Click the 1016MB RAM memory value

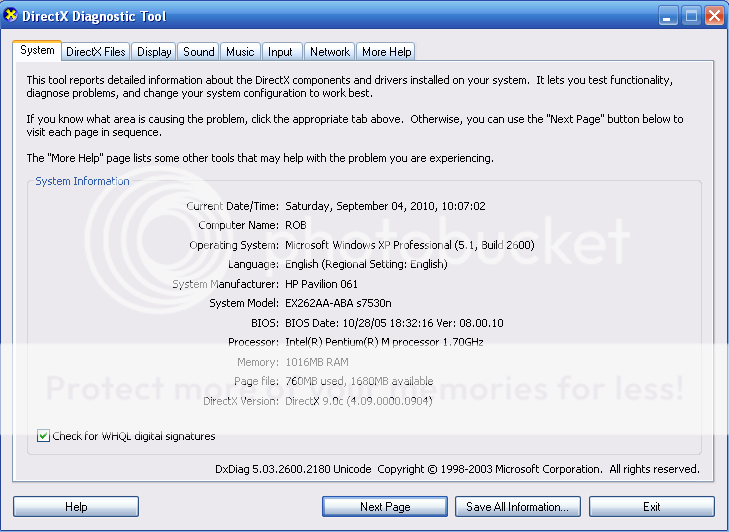pos(317,362)
